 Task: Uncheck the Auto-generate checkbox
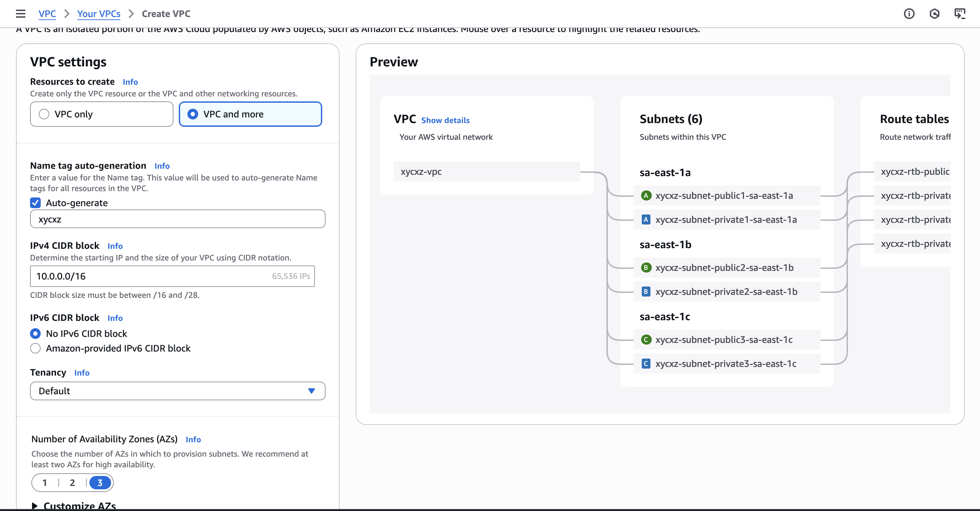click(x=35, y=203)
